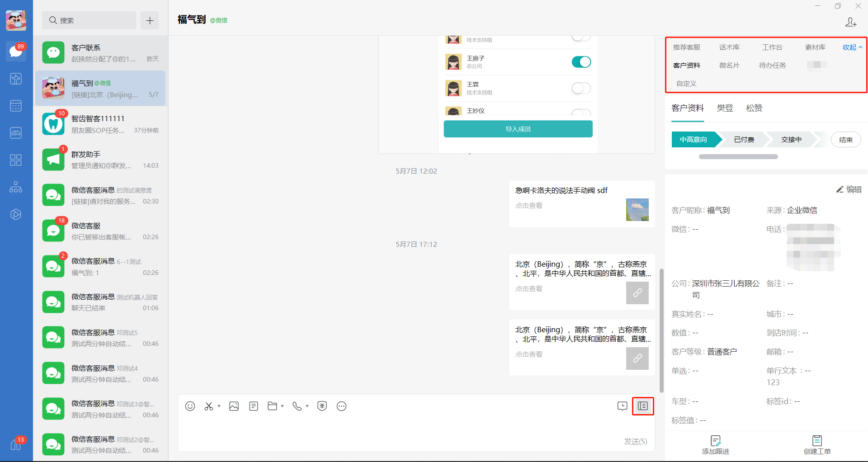868x462 pixels.
Task: Click 点击查看 under the sdf message
Action: [529, 205]
